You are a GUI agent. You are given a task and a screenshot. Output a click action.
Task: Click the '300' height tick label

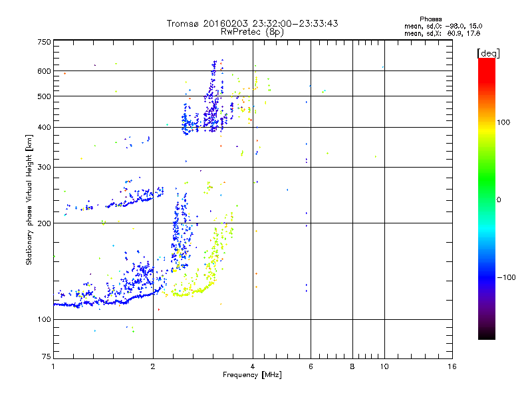pos(44,167)
